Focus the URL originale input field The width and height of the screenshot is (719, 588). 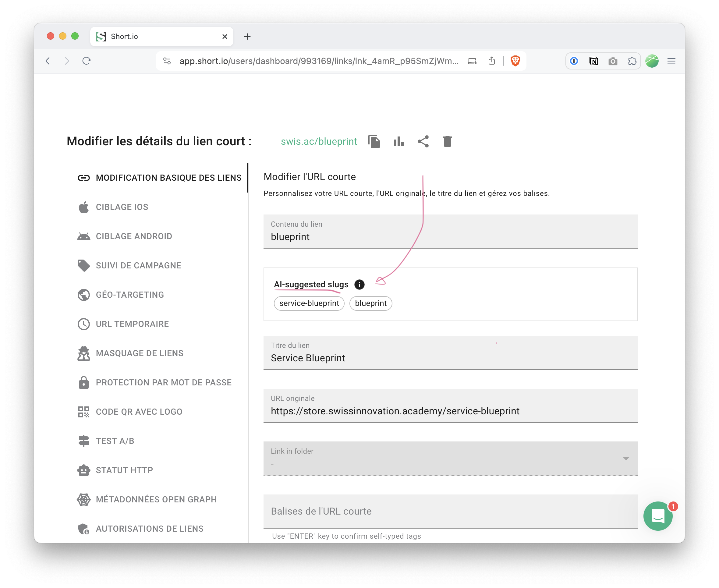(450, 411)
